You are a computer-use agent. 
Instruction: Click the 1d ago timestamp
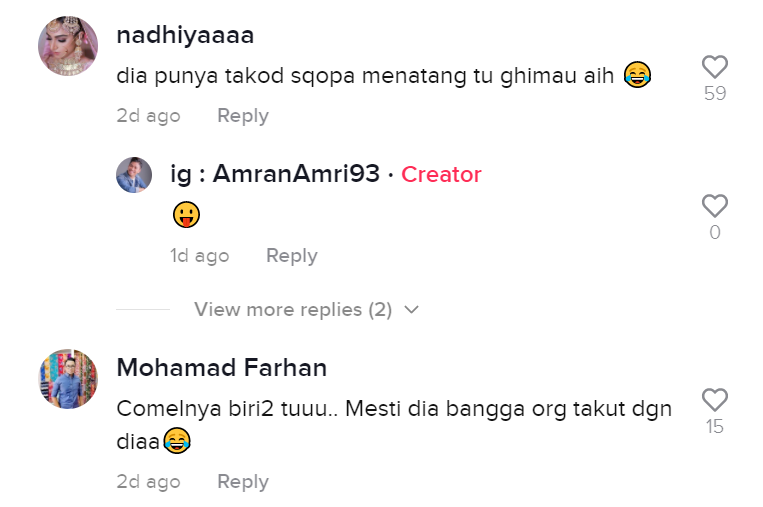coord(199,256)
